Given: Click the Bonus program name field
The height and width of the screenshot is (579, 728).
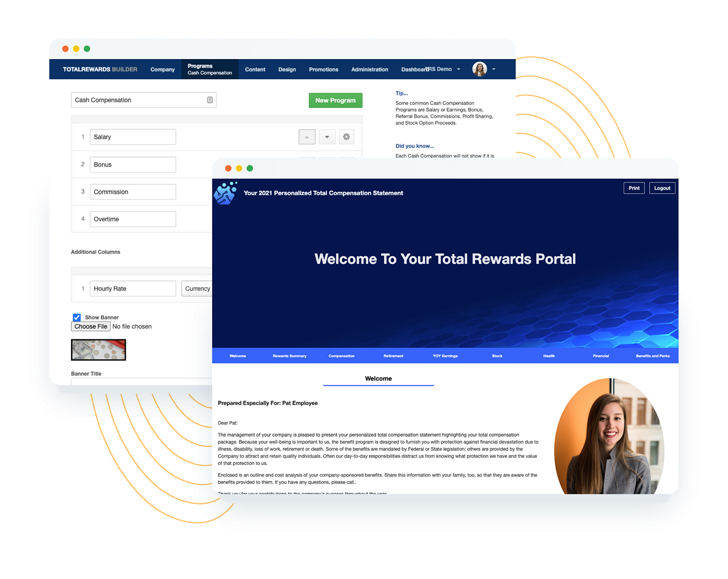Looking at the screenshot, I should 133,165.
